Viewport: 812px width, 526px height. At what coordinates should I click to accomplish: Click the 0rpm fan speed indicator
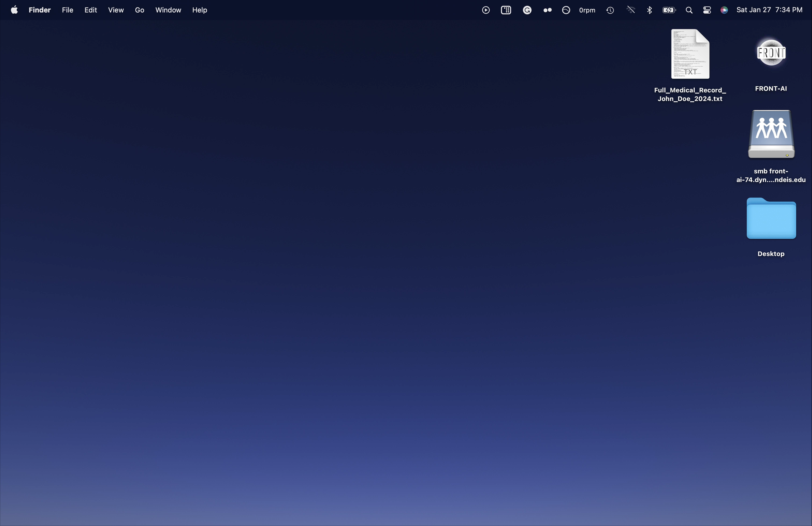tap(587, 10)
